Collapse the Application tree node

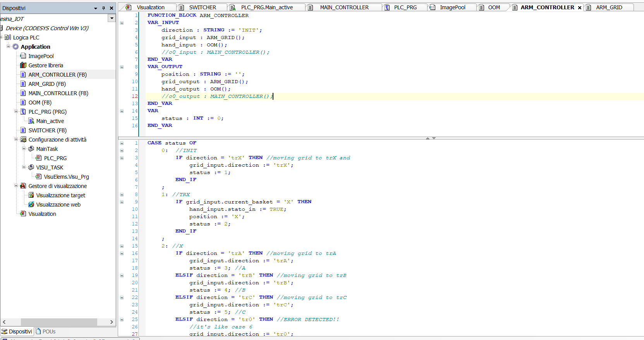8,46
